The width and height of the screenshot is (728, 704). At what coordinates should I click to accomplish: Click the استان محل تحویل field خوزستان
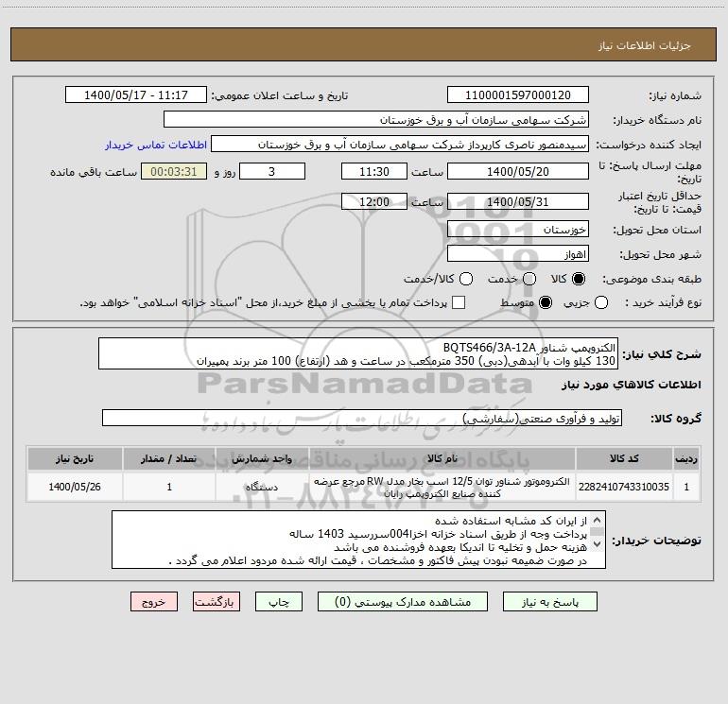tap(518, 230)
